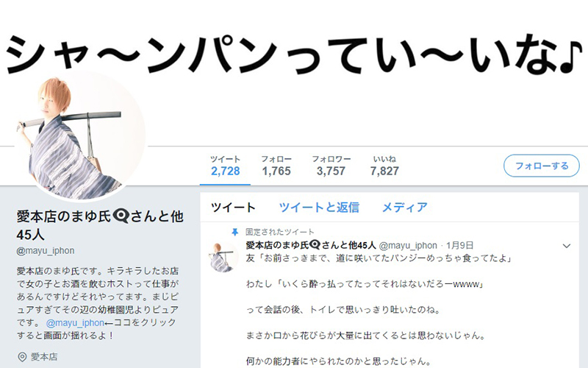
Task: Open the ツイート count 2,728 stat
Action: click(x=225, y=166)
